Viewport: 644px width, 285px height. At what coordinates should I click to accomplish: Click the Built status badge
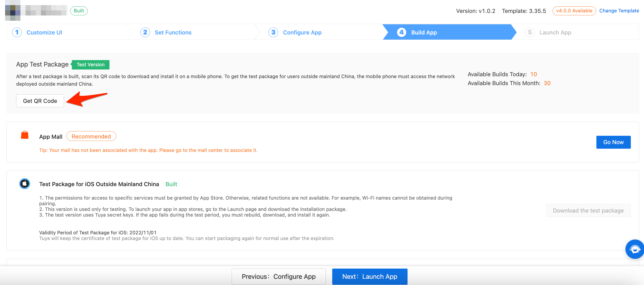(79, 11)
